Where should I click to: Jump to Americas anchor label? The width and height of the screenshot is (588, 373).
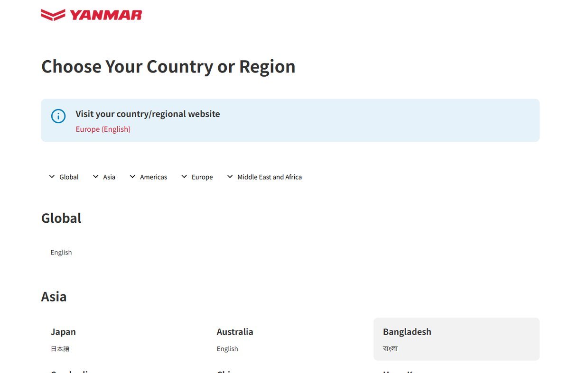click(153, 177)
